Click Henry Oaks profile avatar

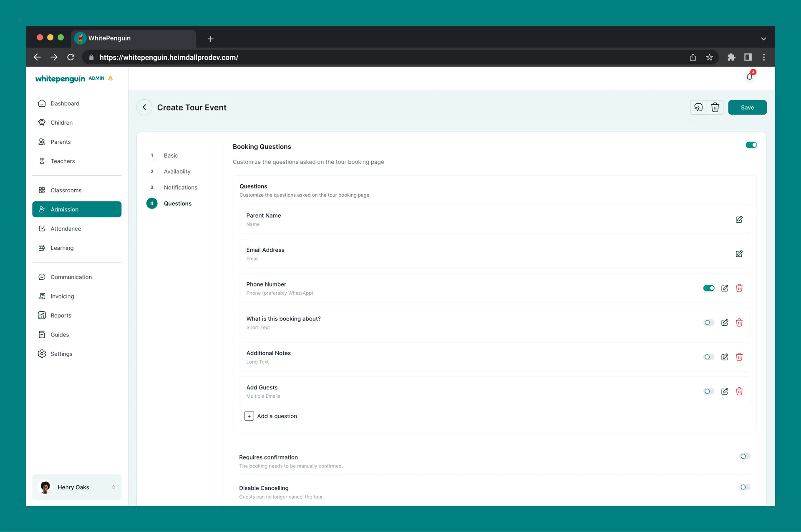[45, 487]
